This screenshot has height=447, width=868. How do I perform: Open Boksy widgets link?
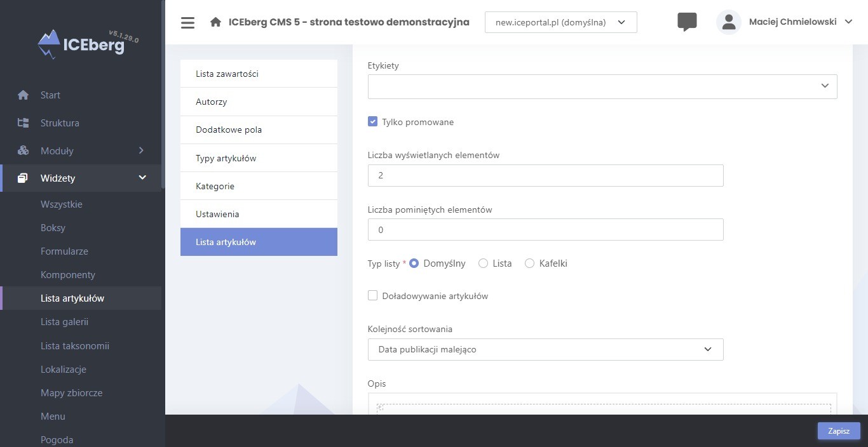(x=53, y=228)
